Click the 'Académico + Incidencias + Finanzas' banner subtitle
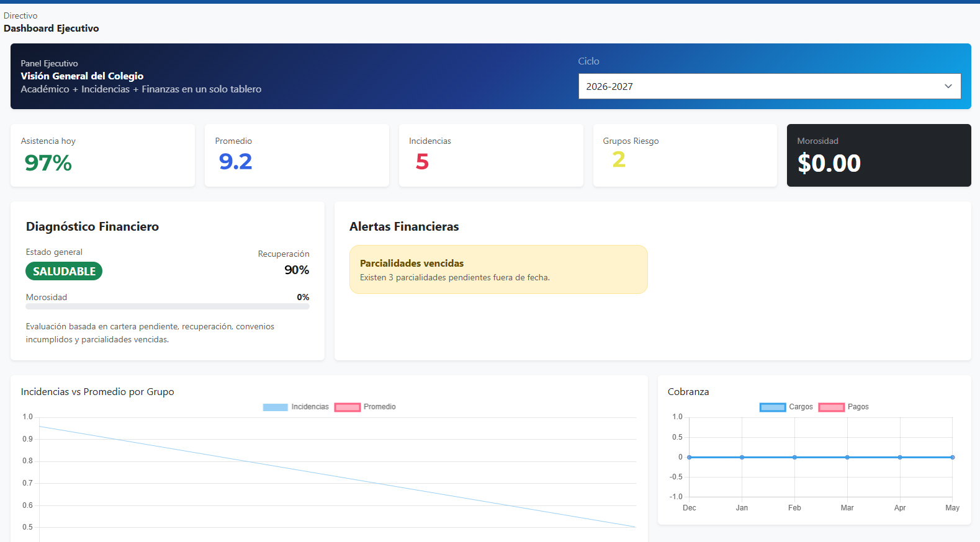This screenshot has width=980, height=542. pos(141,89)
